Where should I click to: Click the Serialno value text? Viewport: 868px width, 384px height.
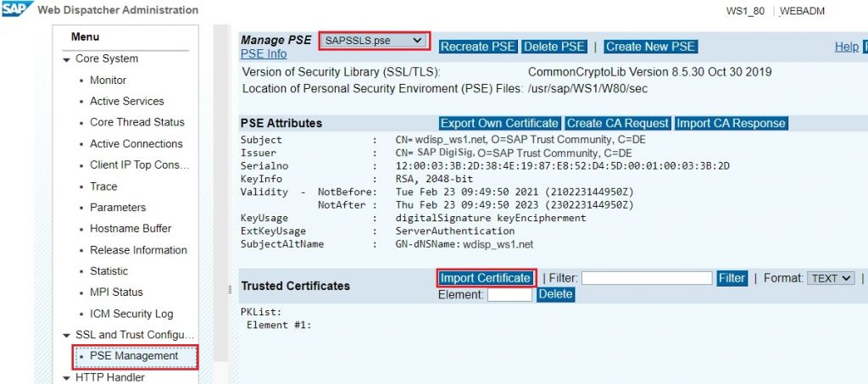click(x=563, y=166)
